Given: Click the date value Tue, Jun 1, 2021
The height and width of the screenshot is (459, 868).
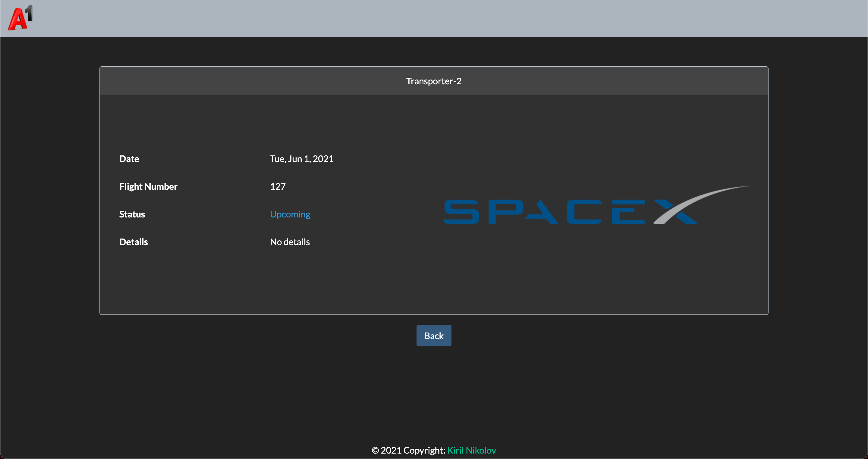Looking at the screenshot, I should [x=302, y=159].
